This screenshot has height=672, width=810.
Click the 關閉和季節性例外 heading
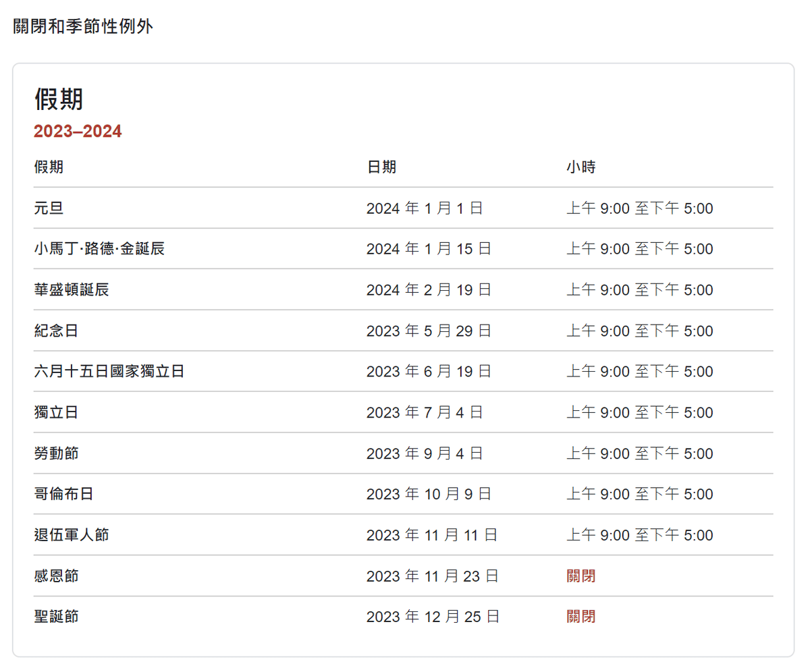[83, 28]
